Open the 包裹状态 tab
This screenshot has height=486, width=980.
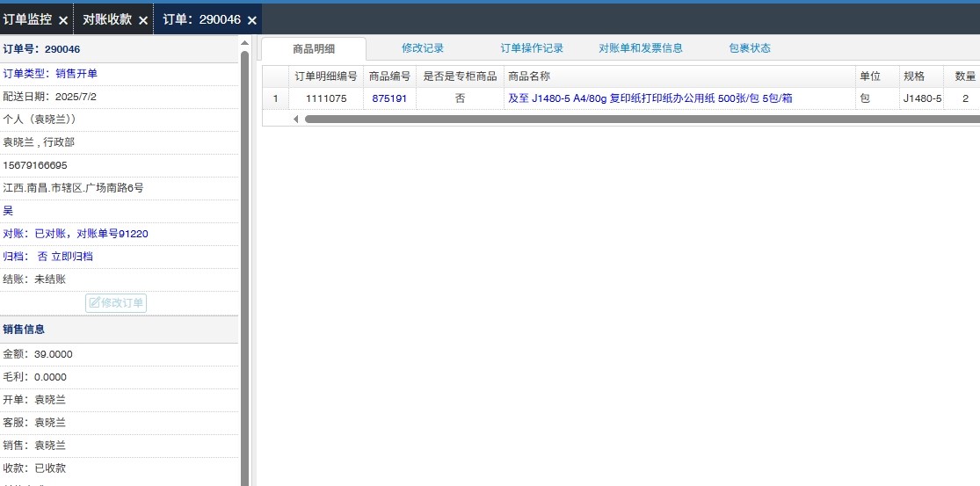750,48
